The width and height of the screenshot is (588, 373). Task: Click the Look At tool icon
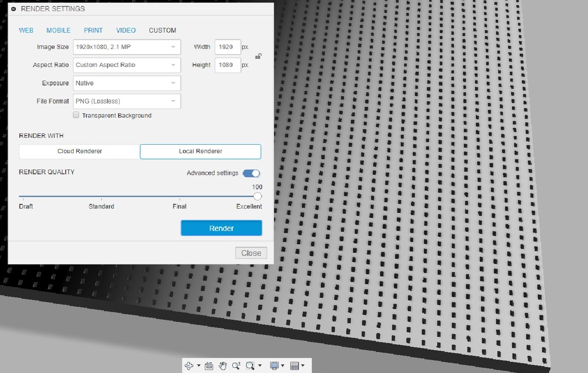(x=209, y=366)
